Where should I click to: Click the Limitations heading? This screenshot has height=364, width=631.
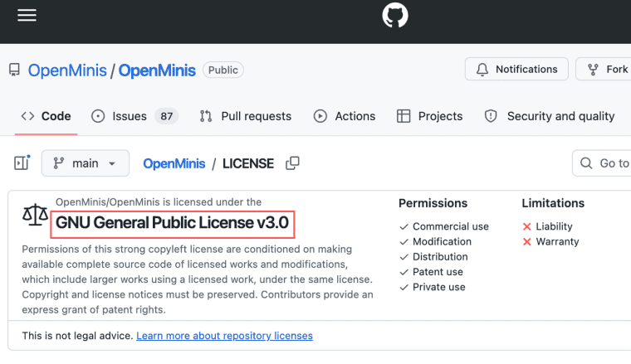[x=553, y=203]
